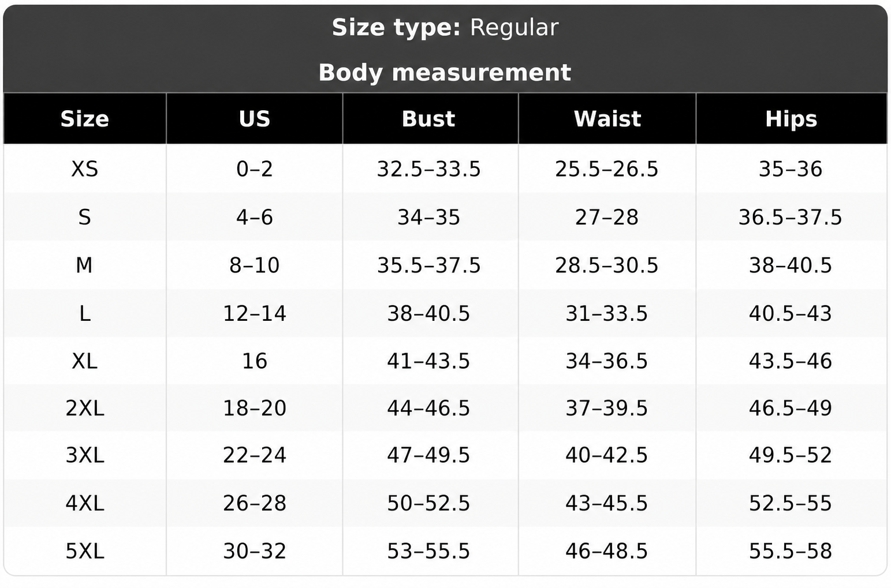Viewport: 891px width, 588px height.
Task: Click the bust 44–46.5 cell
Action: coord(428,408)
